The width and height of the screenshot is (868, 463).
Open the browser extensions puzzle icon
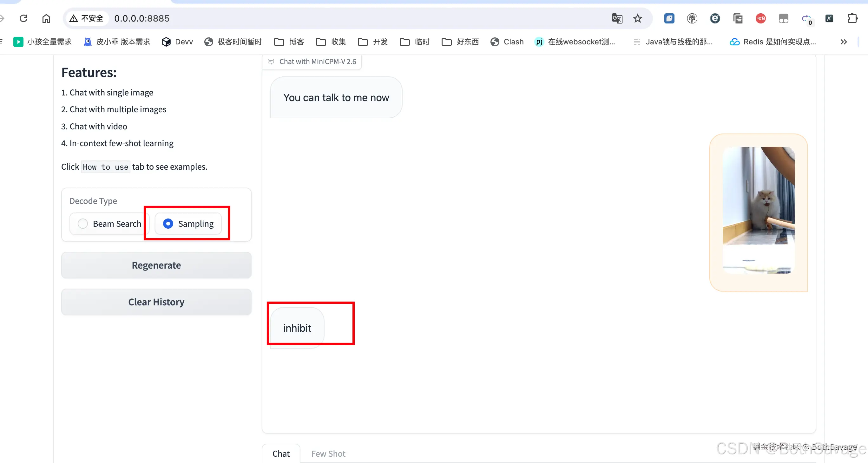(x=852, y=18)
